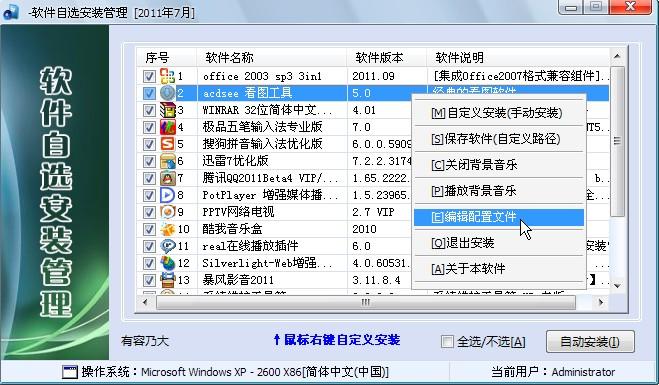Click the app icon in title bar
Screen dimensions: 659x385
coord(11,11)
